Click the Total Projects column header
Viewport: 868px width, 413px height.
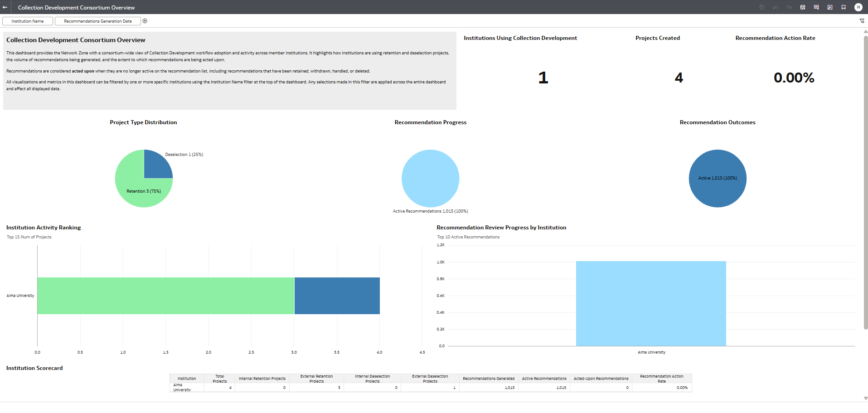pyautogui.click(x=220, y=379)
